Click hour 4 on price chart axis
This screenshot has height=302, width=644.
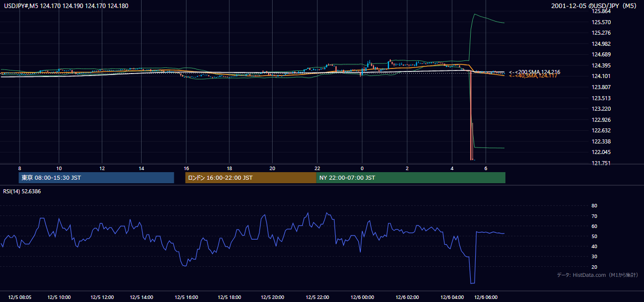click(452, 168)
